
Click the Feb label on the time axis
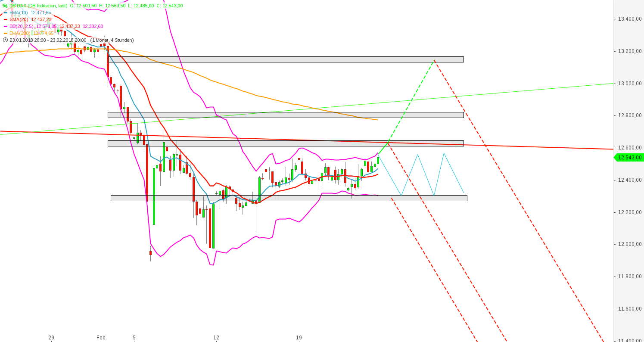pyautogui.click(x=101, y=338)
